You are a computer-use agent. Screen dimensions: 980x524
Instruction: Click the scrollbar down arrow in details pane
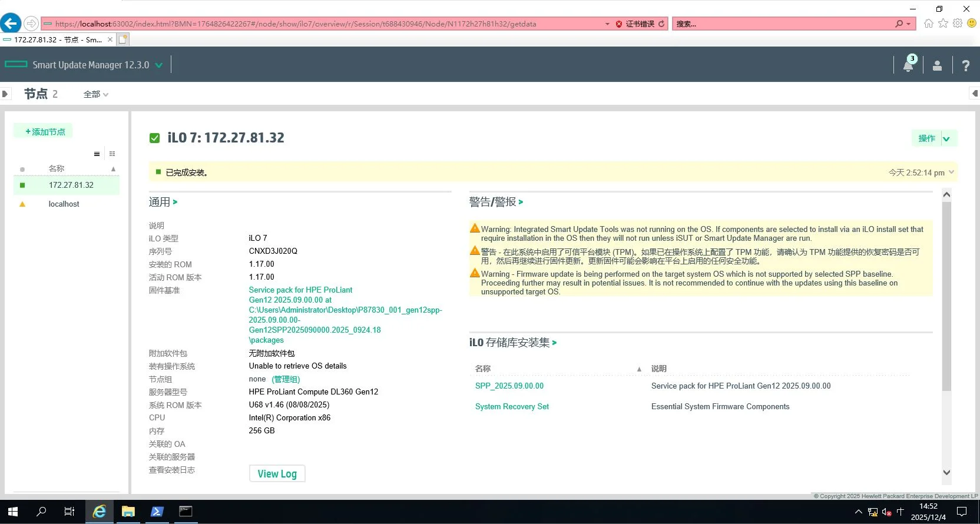coord(946,472)
